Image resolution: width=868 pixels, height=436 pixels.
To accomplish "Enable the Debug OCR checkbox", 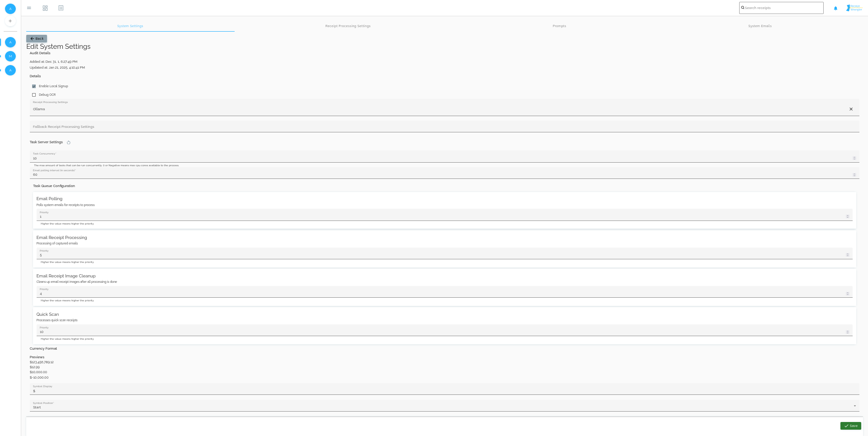I will pyautogui.click(x=34, y=95).
